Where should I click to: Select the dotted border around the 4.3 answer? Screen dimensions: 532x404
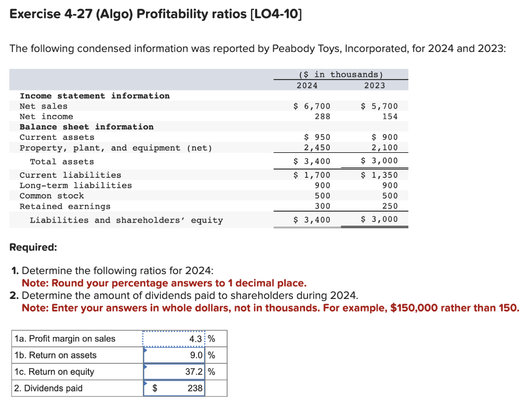173,333
